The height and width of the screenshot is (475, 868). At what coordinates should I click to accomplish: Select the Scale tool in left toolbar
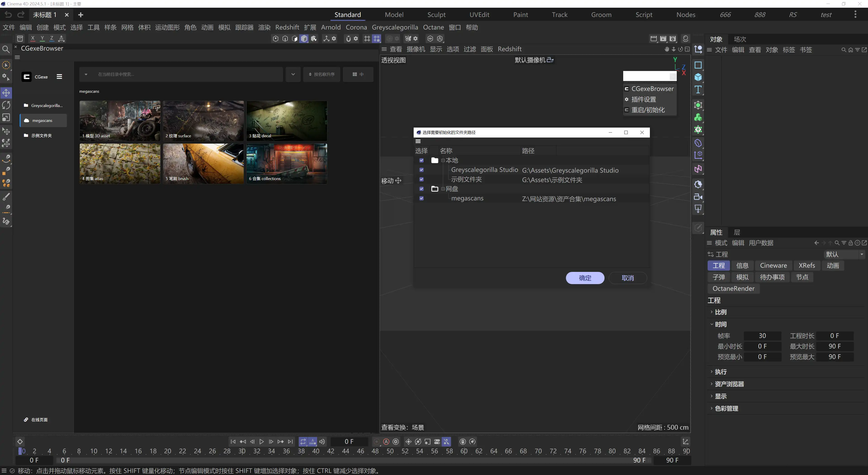pos(6,117)
